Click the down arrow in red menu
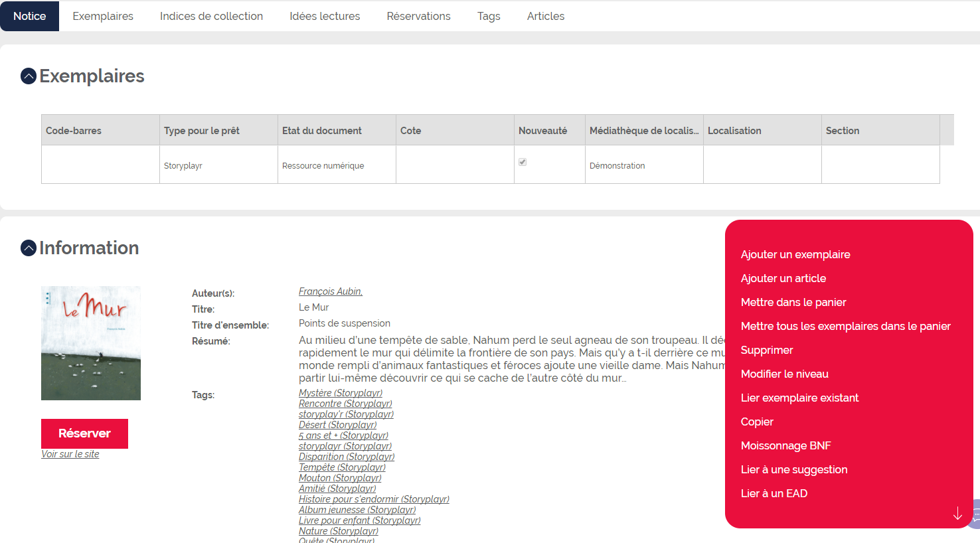The width and height of the screenshot is (980, 543). tap(957, 514)
